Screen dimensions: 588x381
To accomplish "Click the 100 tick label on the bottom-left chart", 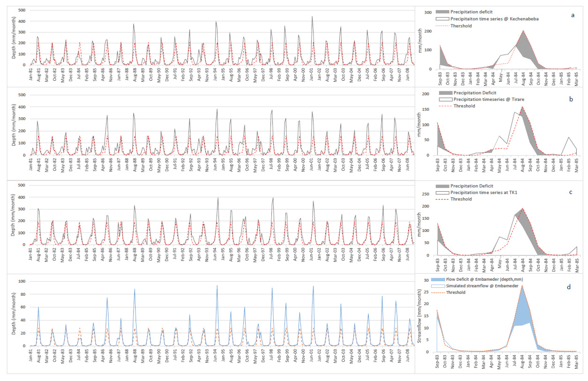I will click(22, 281).
